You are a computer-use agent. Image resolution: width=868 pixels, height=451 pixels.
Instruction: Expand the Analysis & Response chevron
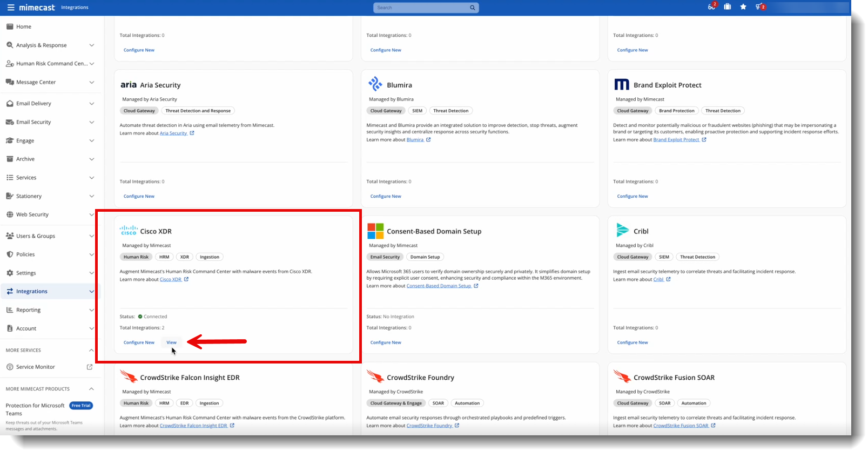tap(92, 45)
